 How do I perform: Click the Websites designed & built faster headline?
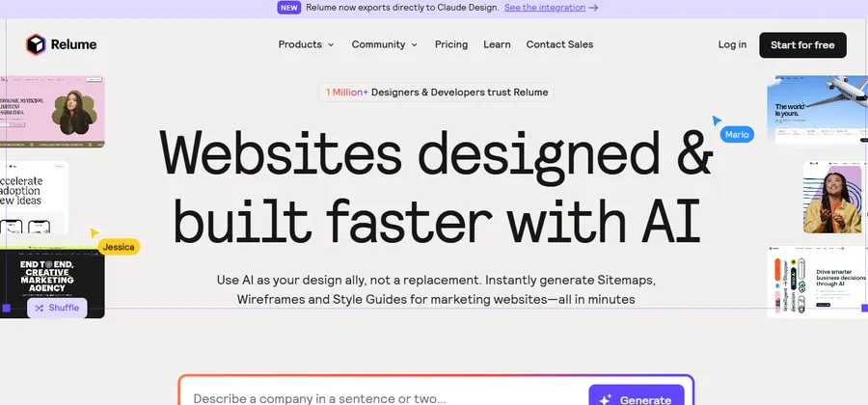pyautogui.click(x=436, y=187)
